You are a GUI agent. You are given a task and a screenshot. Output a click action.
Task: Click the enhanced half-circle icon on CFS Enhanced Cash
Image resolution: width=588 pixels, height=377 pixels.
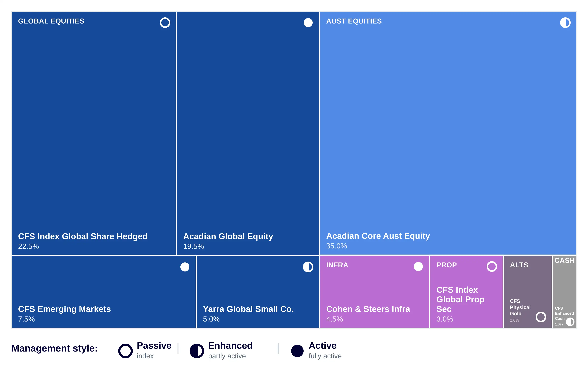(x=570, y=322)
